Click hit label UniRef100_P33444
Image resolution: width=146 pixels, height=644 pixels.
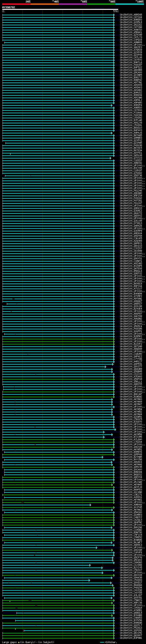click(131, 113)
